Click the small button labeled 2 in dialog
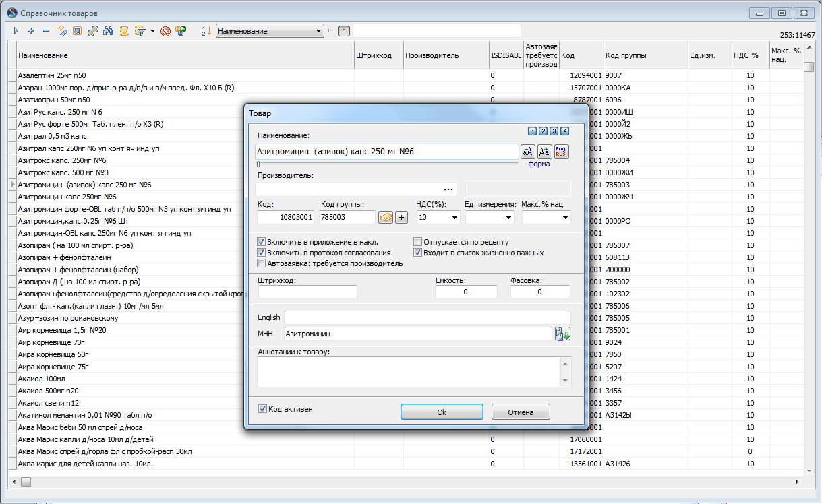This screenshot has height=504, width=822. click(543, 131)
